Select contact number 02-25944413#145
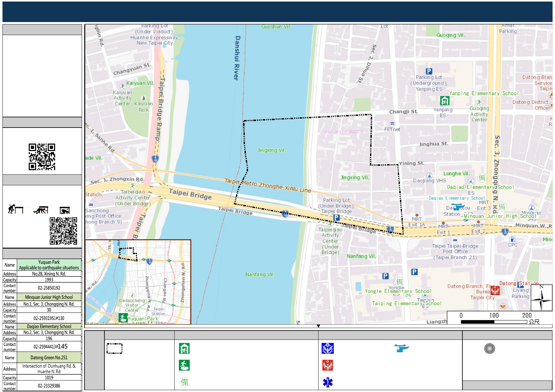This screenshot has height=392, width=555. click(x=49, y=346)
